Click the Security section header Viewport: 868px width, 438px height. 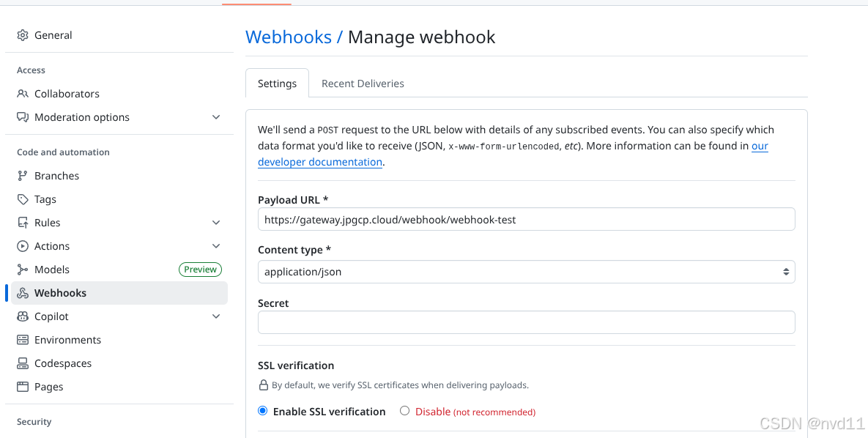(34, 422)
